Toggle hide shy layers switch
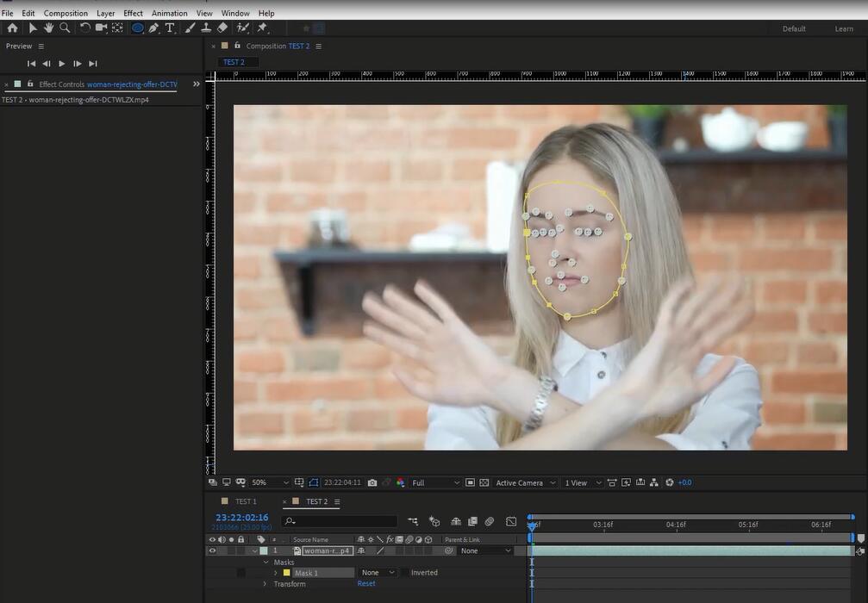The height and width of the screenshot is (603, 868). point(456,521)
